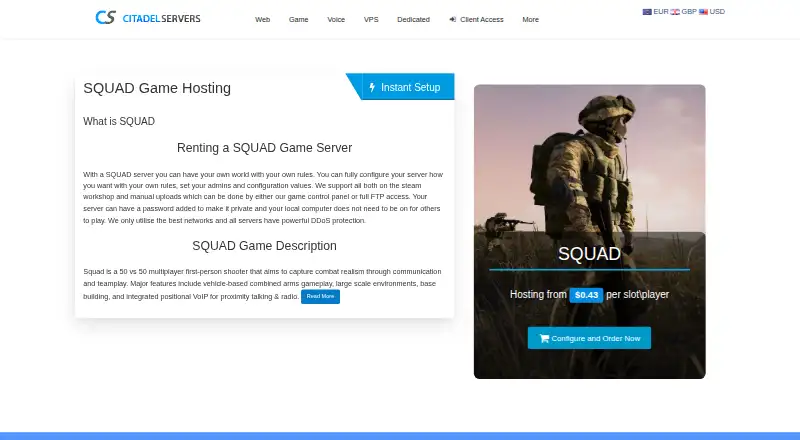Expand the More menu
800x440 pixels.
(530, 19)
